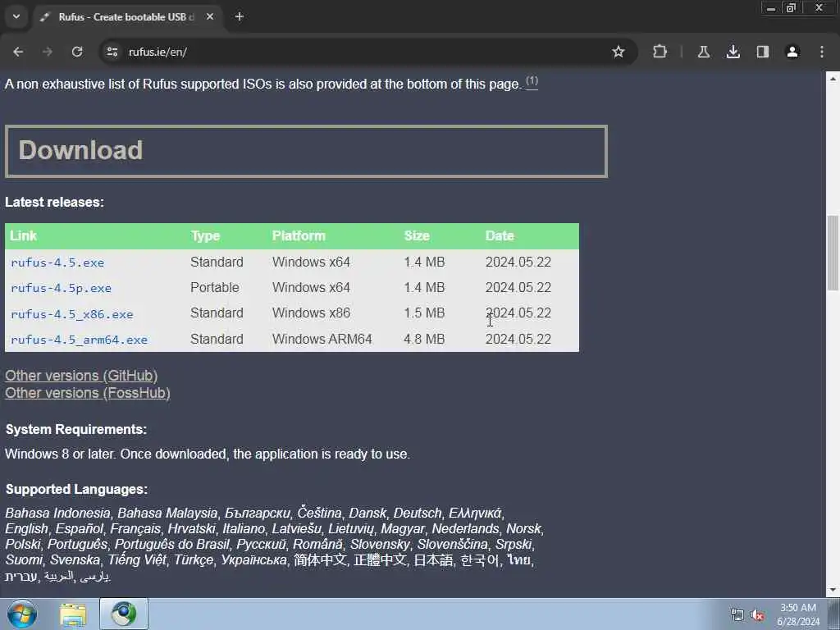Bookmark this page with the star
Screen dimensions: 840x630
(619, 52)
